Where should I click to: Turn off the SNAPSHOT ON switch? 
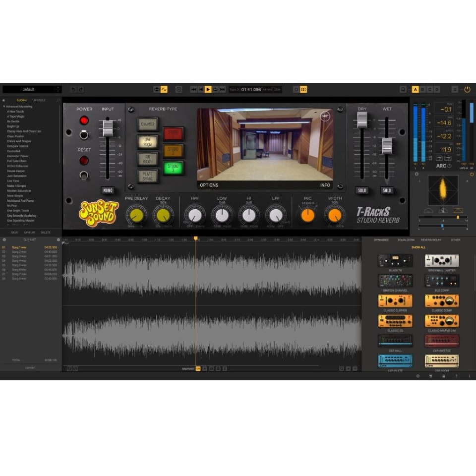pos(197,368)
